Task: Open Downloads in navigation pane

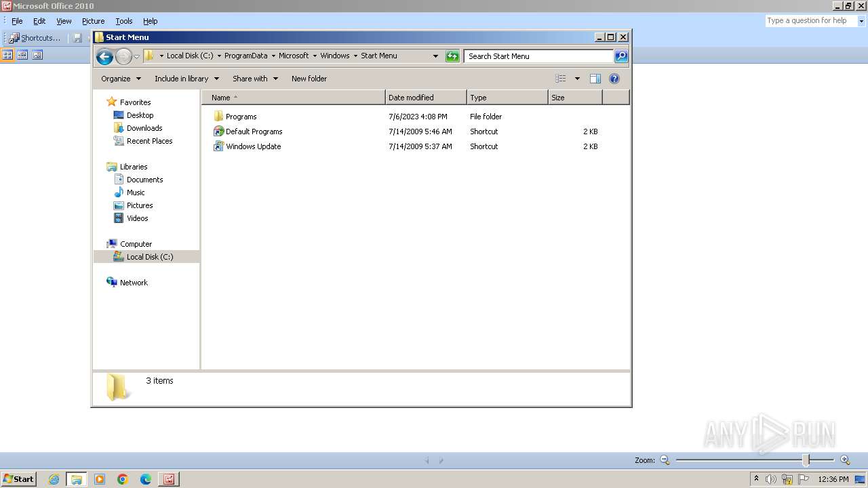Action: 144,128
